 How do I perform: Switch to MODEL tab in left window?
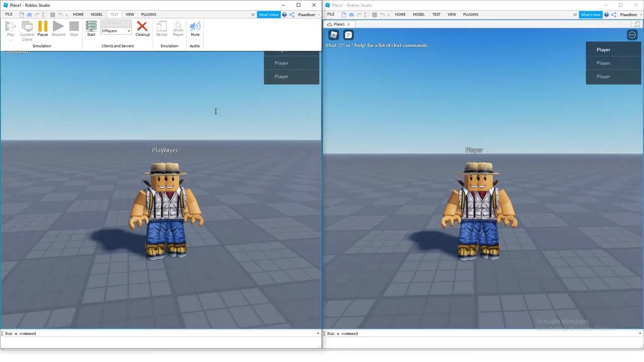[x=97, y=15]
